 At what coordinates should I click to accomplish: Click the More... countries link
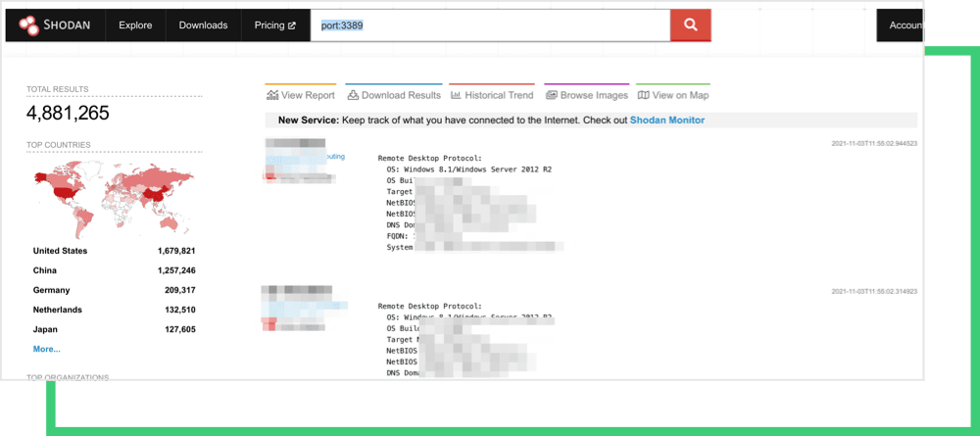pyautogui.click(x=47, y=349)
